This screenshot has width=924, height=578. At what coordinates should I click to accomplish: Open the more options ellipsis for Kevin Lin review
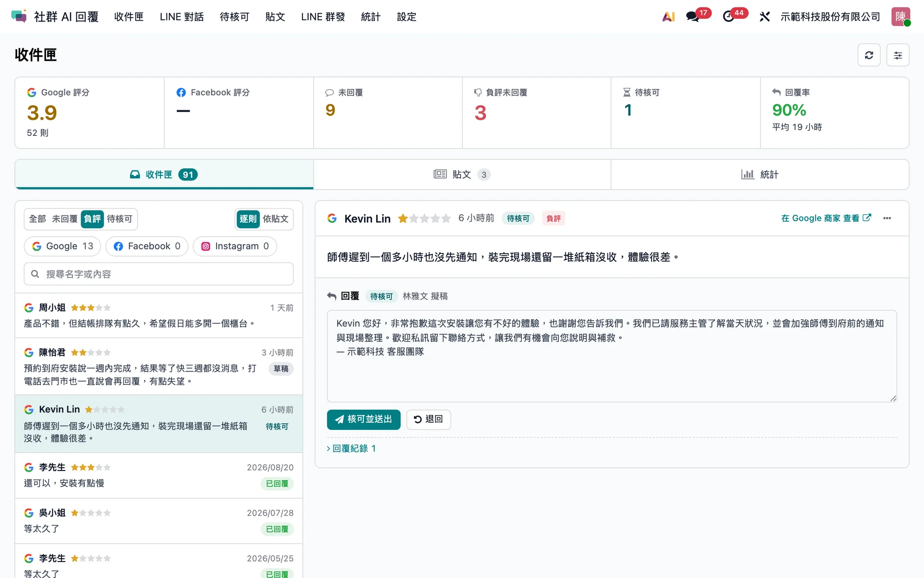click(887, 218)
